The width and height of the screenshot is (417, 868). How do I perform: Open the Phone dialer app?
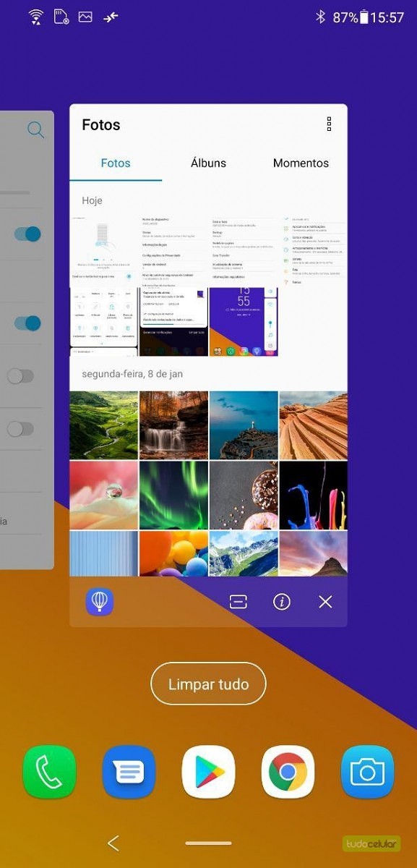49,773
